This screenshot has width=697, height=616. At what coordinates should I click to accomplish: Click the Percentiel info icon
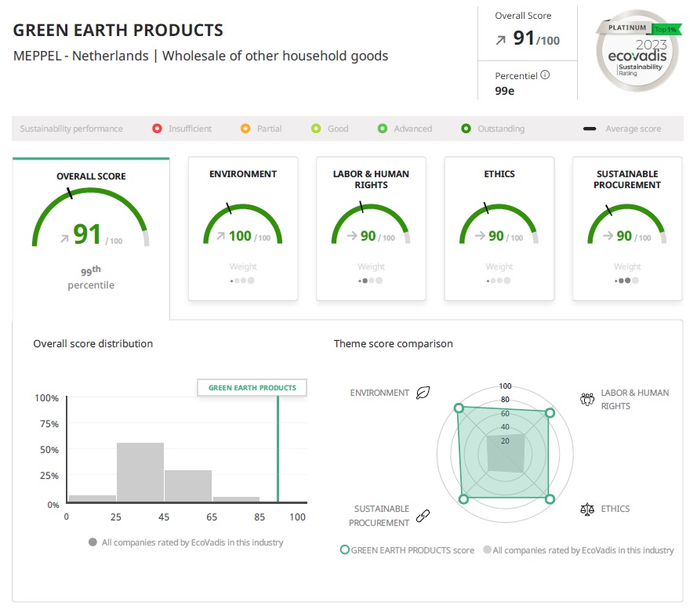tap(545, 75)
